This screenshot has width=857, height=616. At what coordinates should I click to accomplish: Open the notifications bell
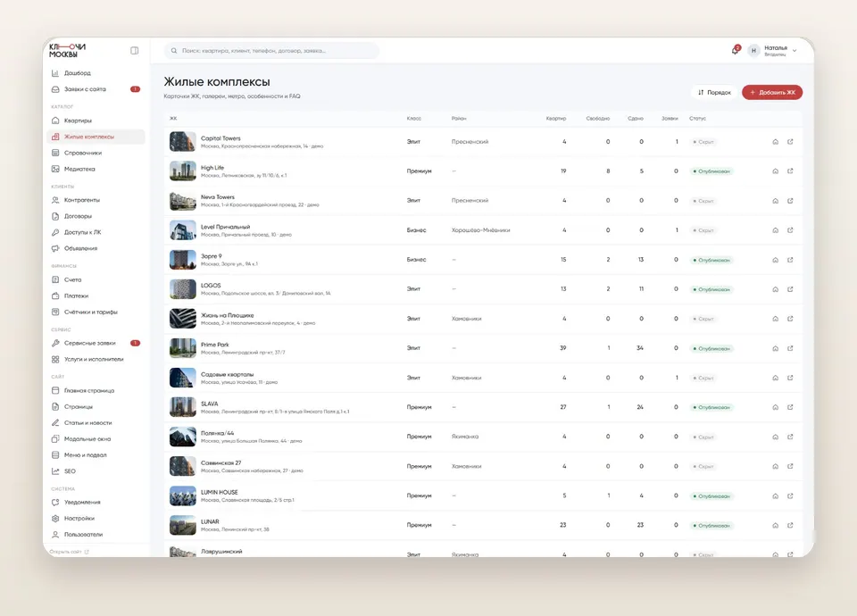click(735, 51)
